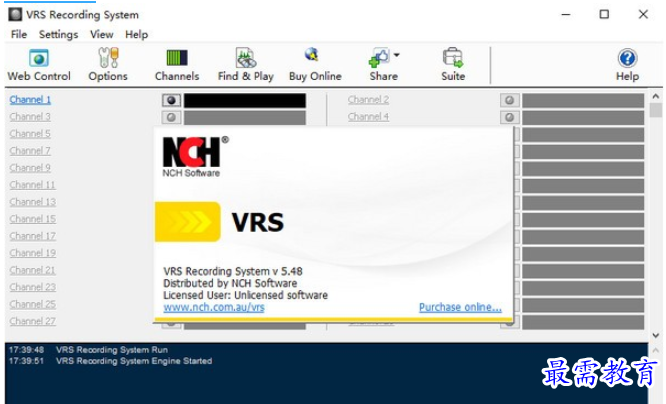666x404 pixels.
Task: Select log line "VRS Recording System Engine Started"
Action: [x=134, y=361]
